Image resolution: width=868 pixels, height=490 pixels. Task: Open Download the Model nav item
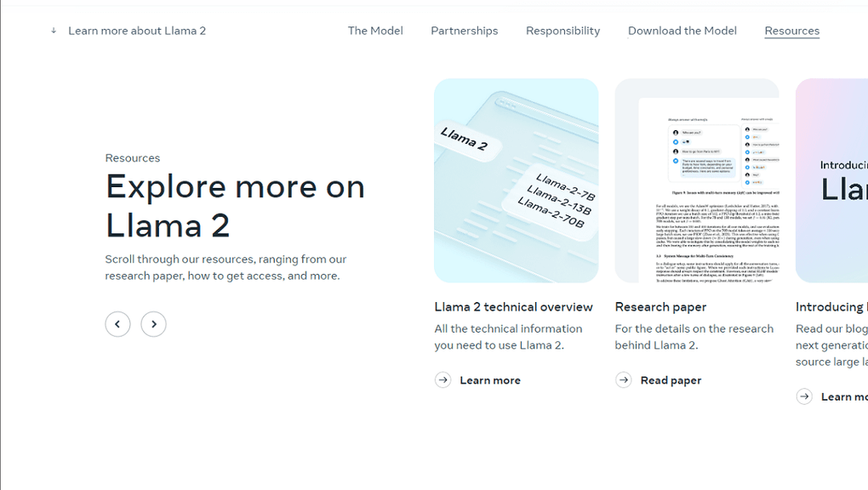pyautogui.click(x=682, y=31)
